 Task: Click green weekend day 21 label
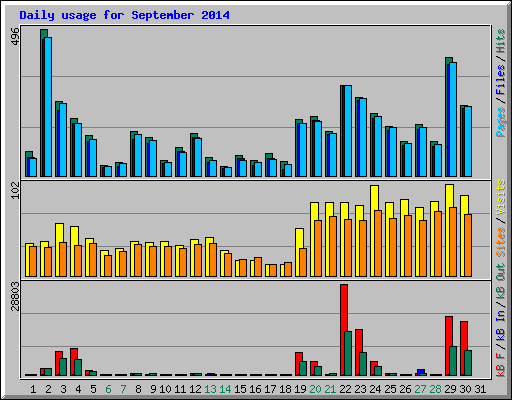tap(330, 389)
